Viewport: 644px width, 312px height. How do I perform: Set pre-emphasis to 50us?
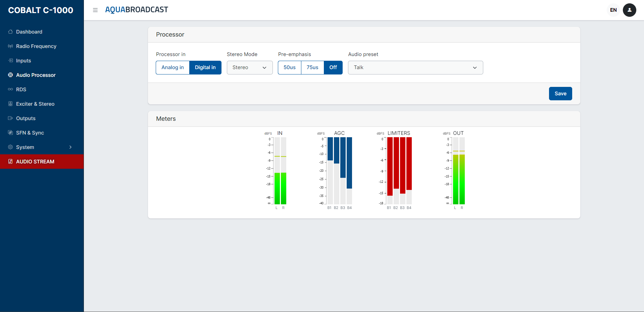coord(289,67)
